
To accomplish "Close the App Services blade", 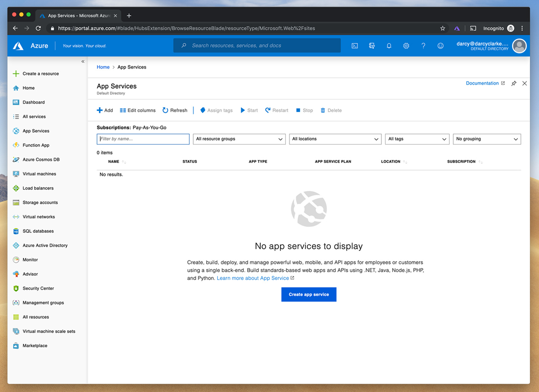I will pos(524,84).
